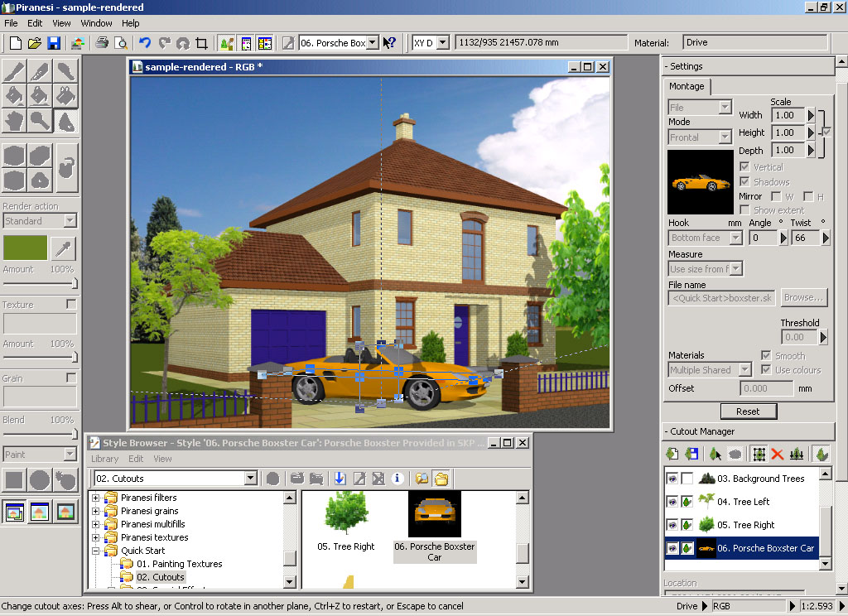Open a file with the folder icon

pos(35,43)
